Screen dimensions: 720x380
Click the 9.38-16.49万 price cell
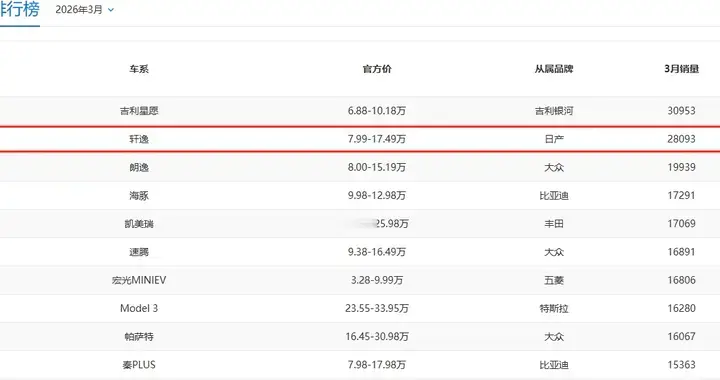pyautogui.click(x=377, y=252)
